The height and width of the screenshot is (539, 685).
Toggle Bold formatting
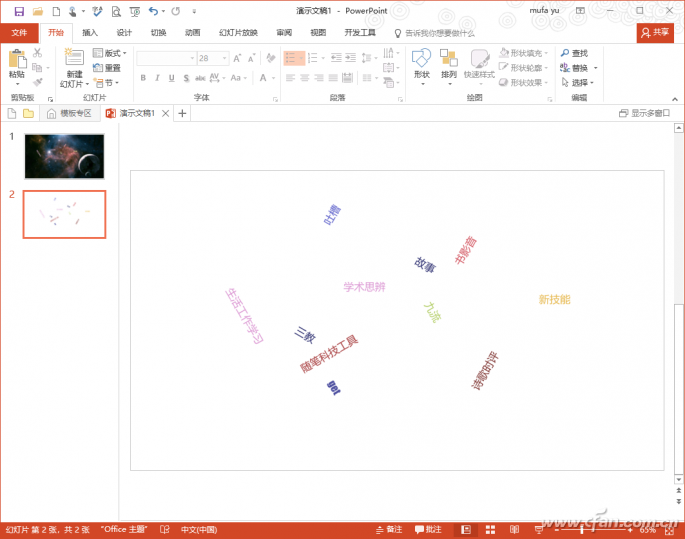tap(143, 78)
